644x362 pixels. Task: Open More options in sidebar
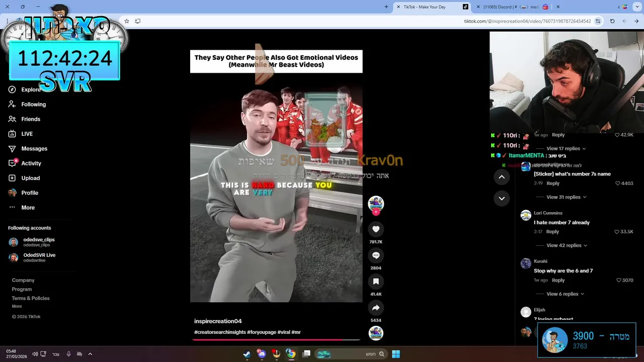(22, 208)
